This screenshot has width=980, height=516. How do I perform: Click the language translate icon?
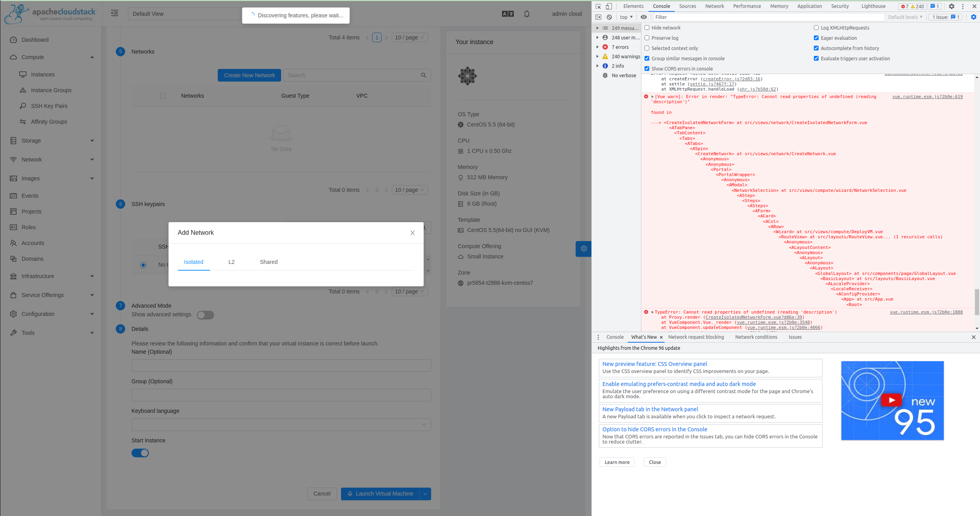tap(508, 14)
